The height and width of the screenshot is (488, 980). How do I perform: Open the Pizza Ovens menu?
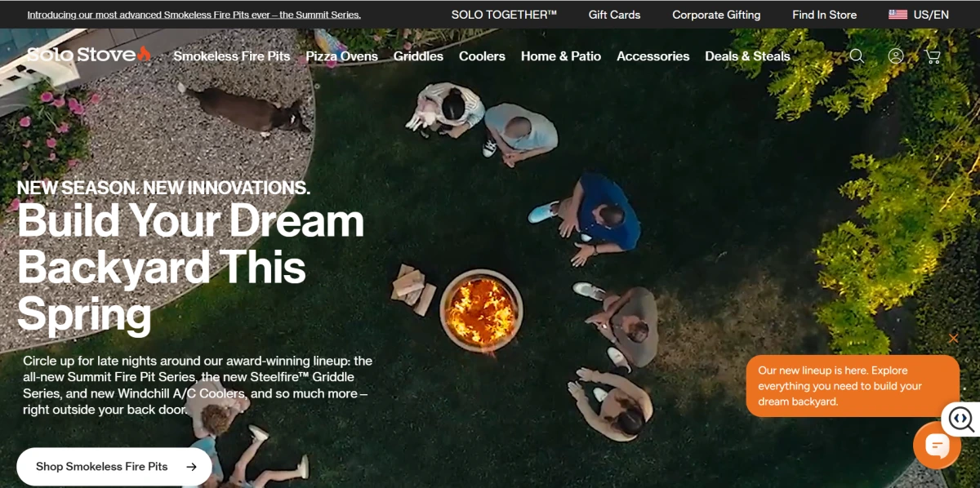[341, 56]
